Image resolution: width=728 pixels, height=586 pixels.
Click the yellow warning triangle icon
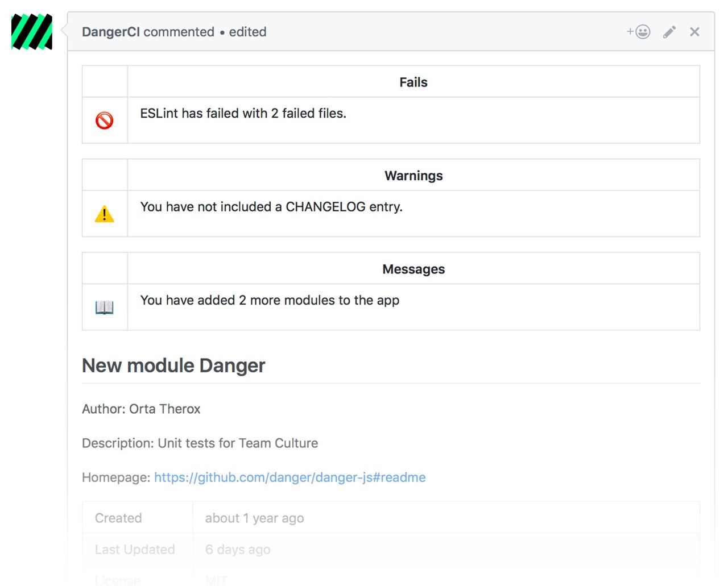click(105, 214)
